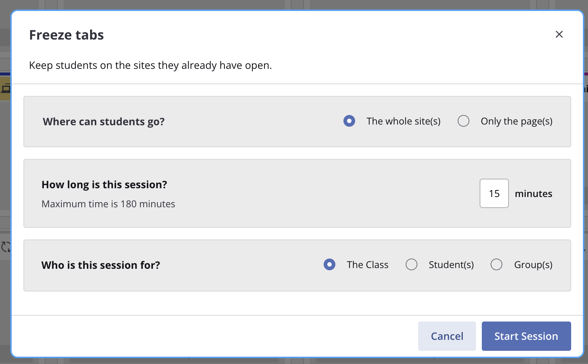Screen dimensions: 588x364
Task: Click the 'Where can students go?' label
Action: [x=104, y=122]
